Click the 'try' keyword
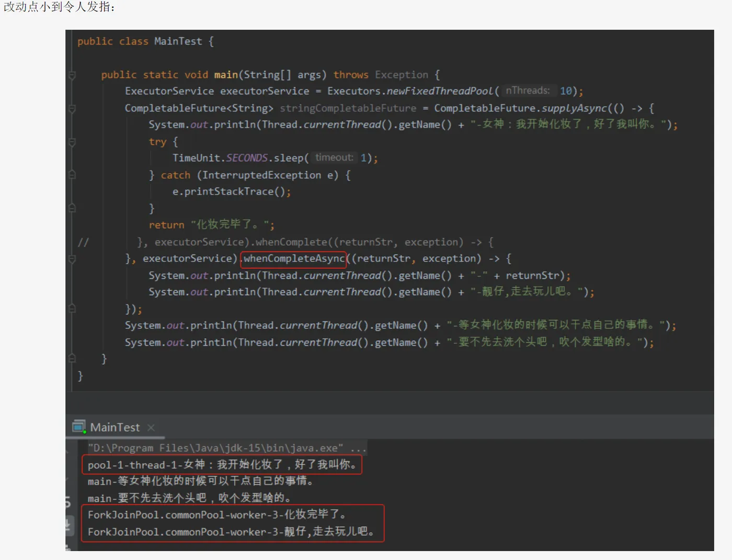Screen dimensions: 732x560 (x=157, y=142)
